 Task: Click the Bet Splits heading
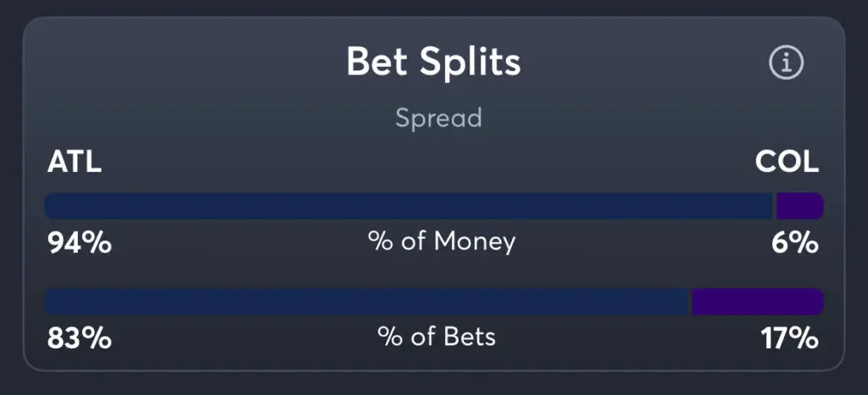433,63
